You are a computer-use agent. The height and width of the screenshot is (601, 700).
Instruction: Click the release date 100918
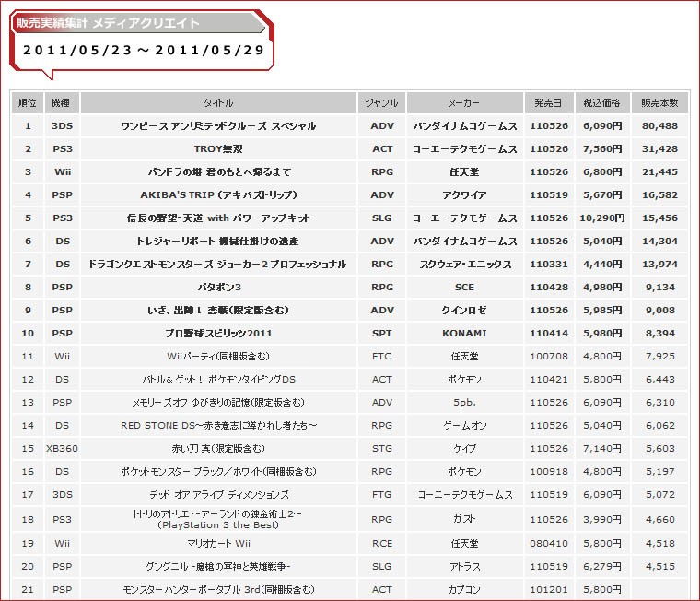549,471
